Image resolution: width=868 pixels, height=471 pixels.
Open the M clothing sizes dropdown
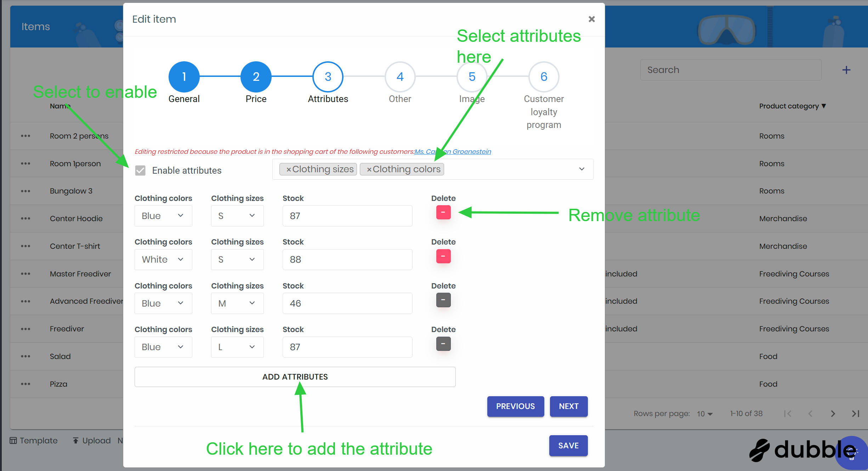point(237,303)
